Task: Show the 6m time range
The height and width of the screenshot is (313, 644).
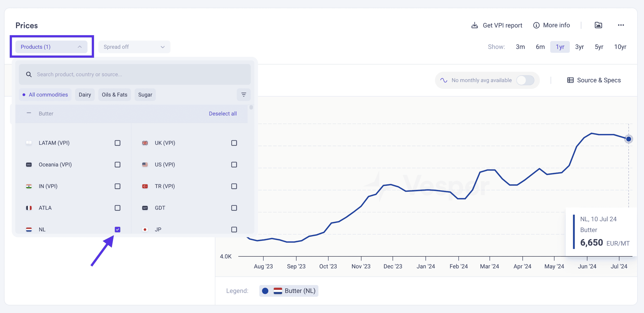Action: pyautogui.click(x=540, y=47)
